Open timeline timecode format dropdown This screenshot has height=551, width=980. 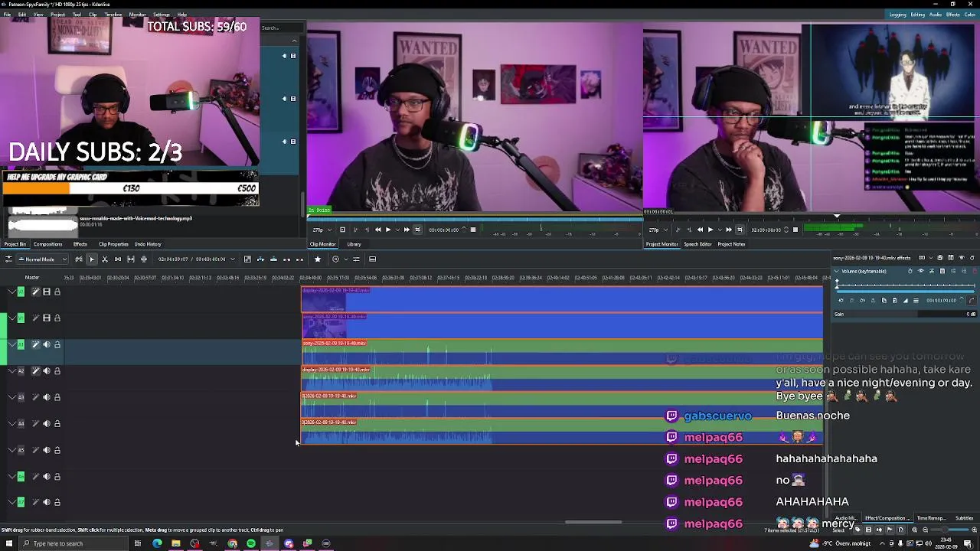pyautogui.click(x=233, y=259)
